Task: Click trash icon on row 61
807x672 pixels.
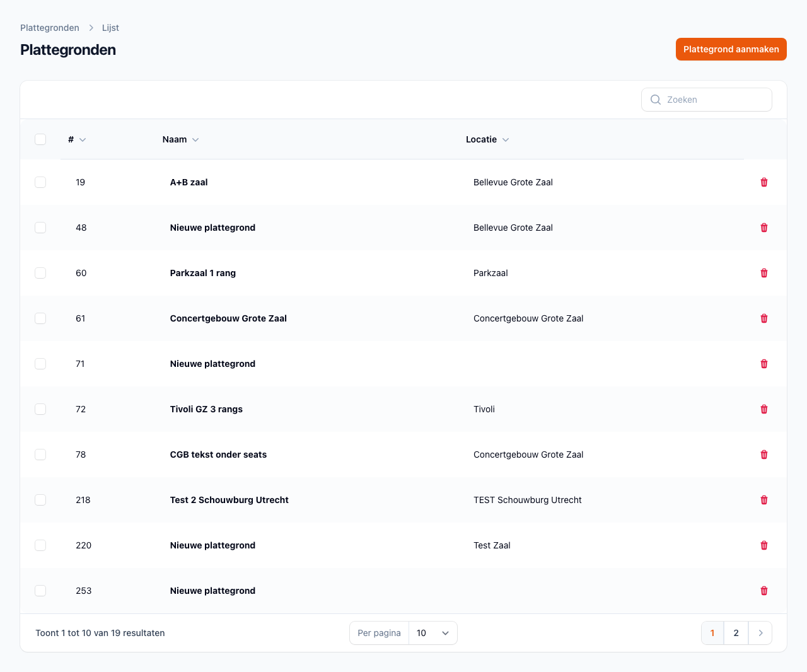Action: click(763, 318)
